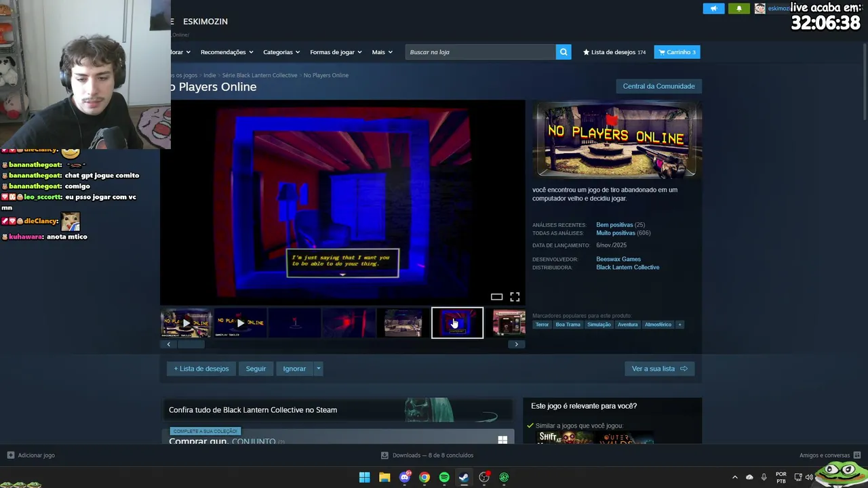Focus the Buscar na loja search field

[481, 52]
